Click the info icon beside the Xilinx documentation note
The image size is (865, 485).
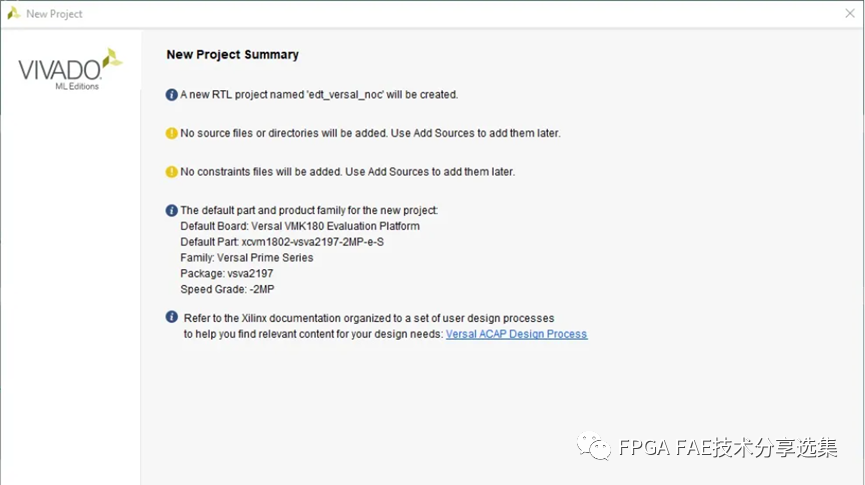(x=172, y=317)
